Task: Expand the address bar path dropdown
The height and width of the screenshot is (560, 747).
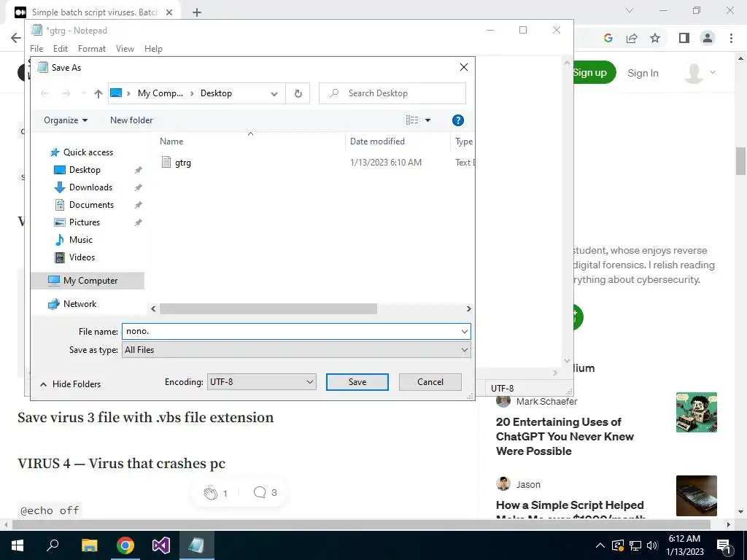Action: tap(274, 94)
